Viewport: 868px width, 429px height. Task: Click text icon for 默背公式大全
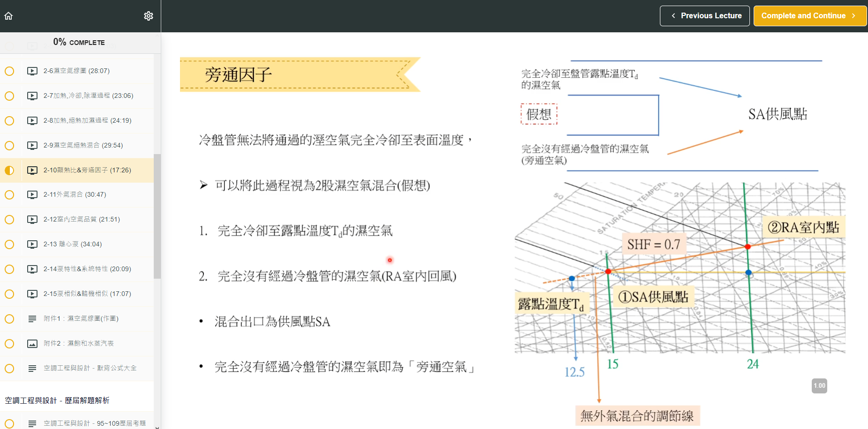click(x=32, y=369)
